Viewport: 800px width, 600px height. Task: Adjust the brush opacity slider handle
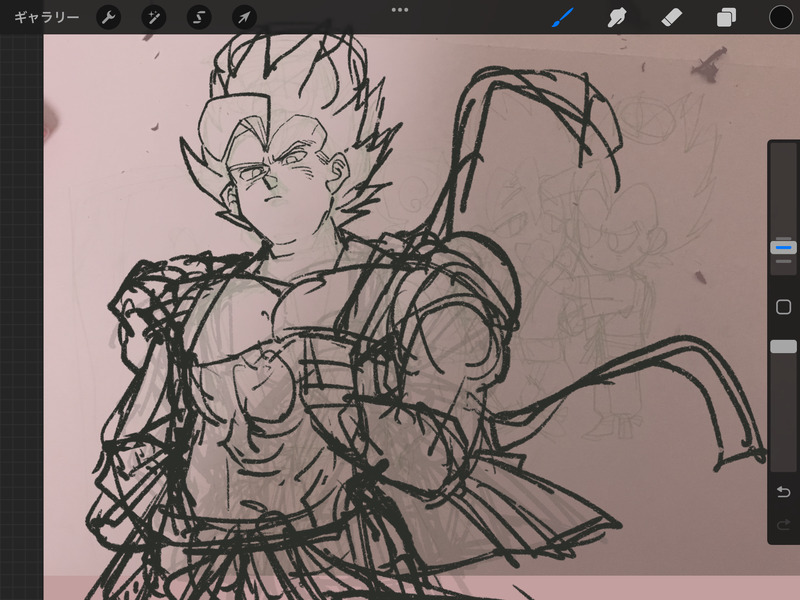[783, 346]
